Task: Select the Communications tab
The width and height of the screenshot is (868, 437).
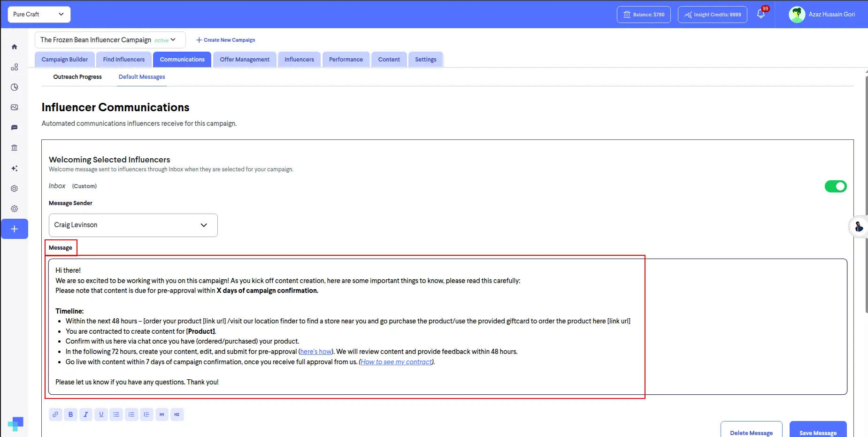Action: pos(182,60)
